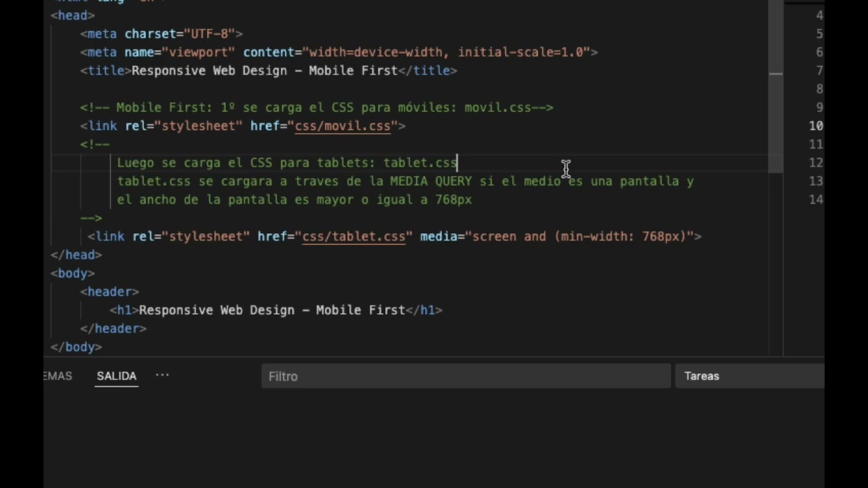Open the panel overflow ellipsis menu
Viewport: 868px width, 488px height.
(x=162, y=375)
